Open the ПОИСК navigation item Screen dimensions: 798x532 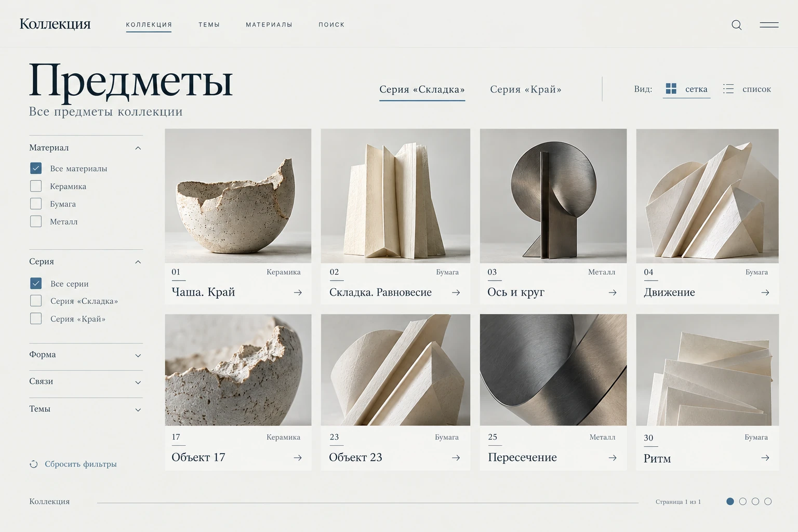pos(331,25)
